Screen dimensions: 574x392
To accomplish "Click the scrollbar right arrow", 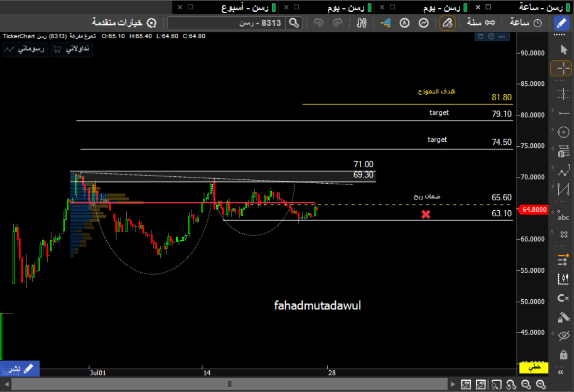I will [453, 384].
